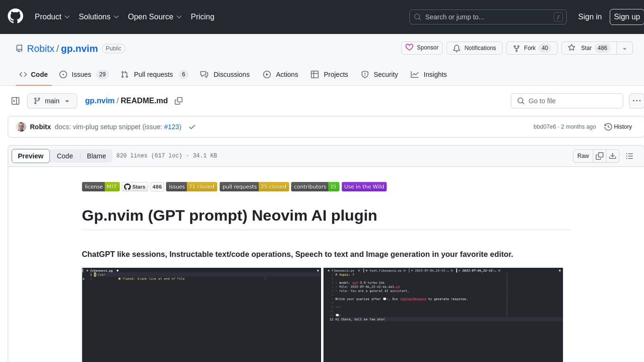Click the GitHub Stars badge
Screen dimensions: 644x362
coord(135,187)
